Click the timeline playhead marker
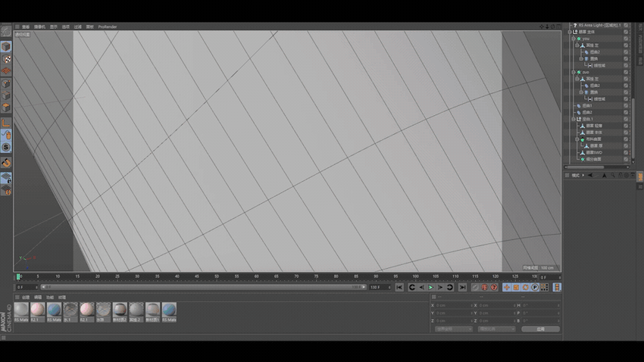 click(x=18, y=276)
